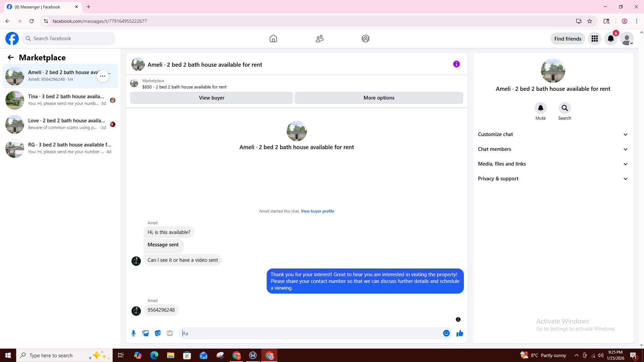Open the sticker picker icon
The width and height of the screenshot is (644, 362).
pyautogui.click(x=158, y=333)
